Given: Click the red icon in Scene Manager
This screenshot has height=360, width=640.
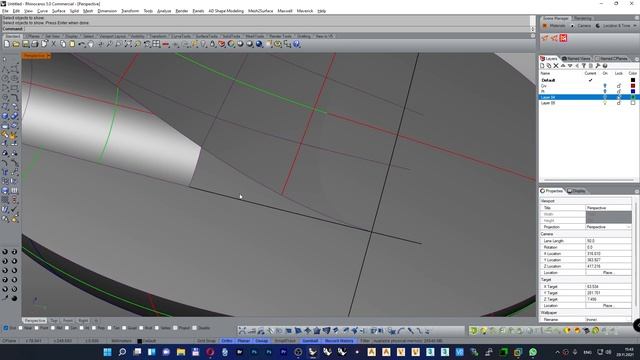Looking at the screenshot, I should tap(563, 38).
